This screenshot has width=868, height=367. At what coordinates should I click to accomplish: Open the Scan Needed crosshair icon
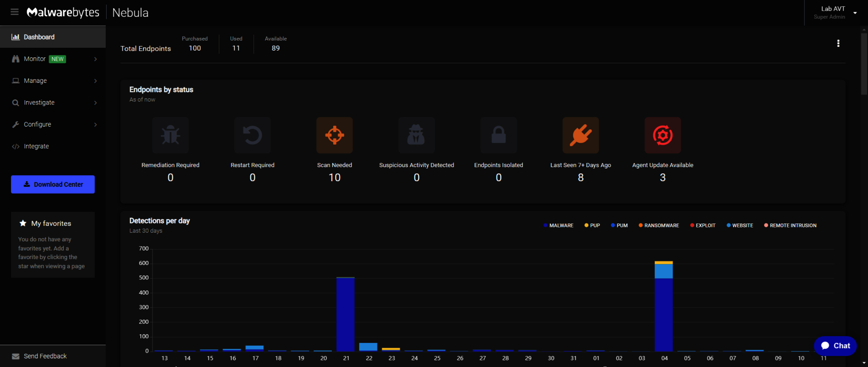point(335,135)
